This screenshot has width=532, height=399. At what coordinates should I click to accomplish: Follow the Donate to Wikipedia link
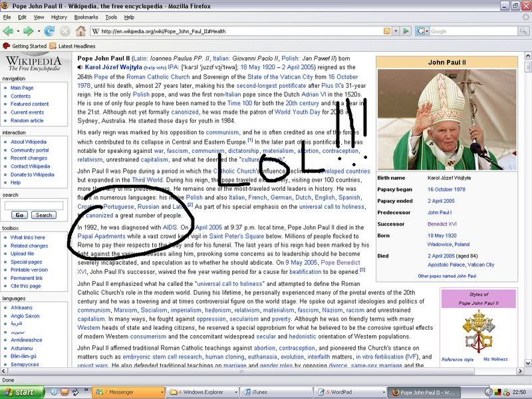pyautogui.click(x=32, y=174)
